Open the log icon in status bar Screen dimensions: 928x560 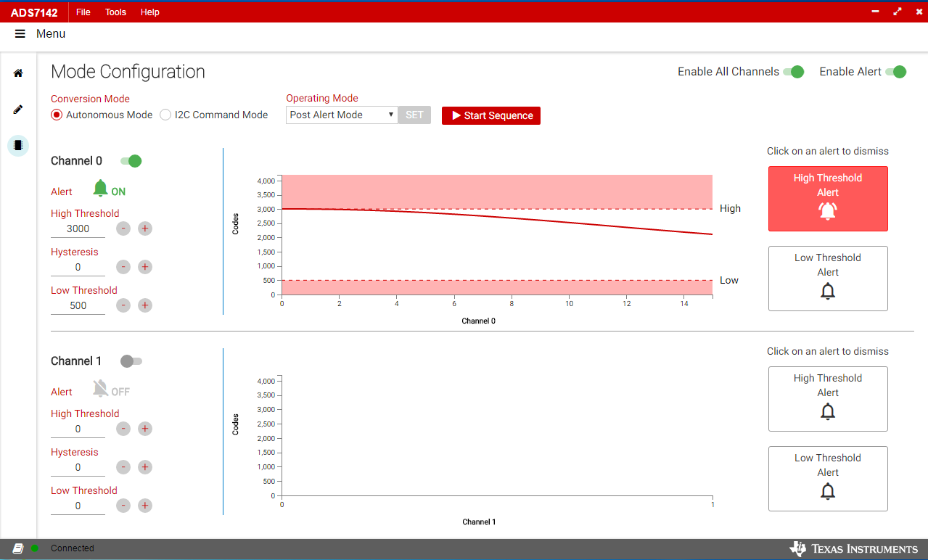[x=18, y=548]
